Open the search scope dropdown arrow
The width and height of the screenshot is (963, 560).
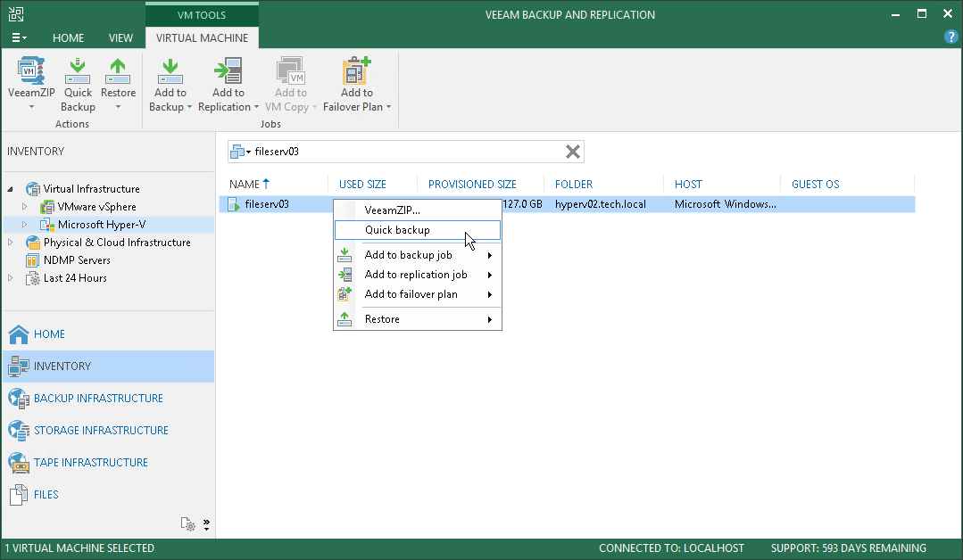[249, 152]
